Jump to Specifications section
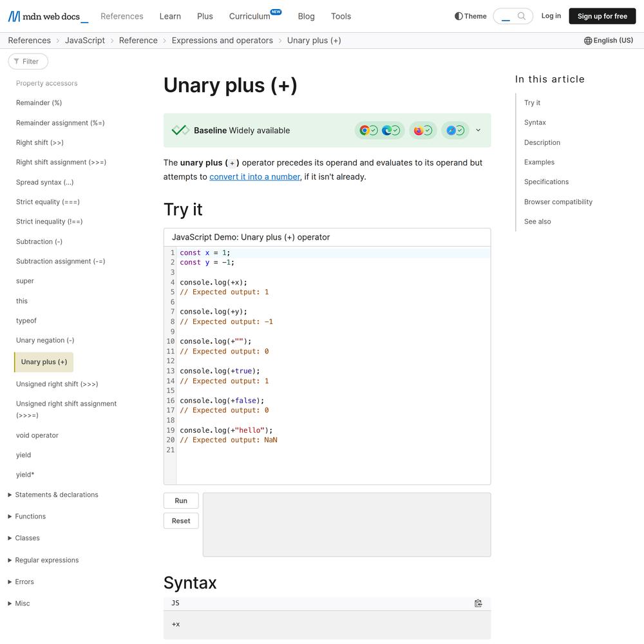Image resolution: width=644 pixels, height=644 pixels. tap(546, 182)
